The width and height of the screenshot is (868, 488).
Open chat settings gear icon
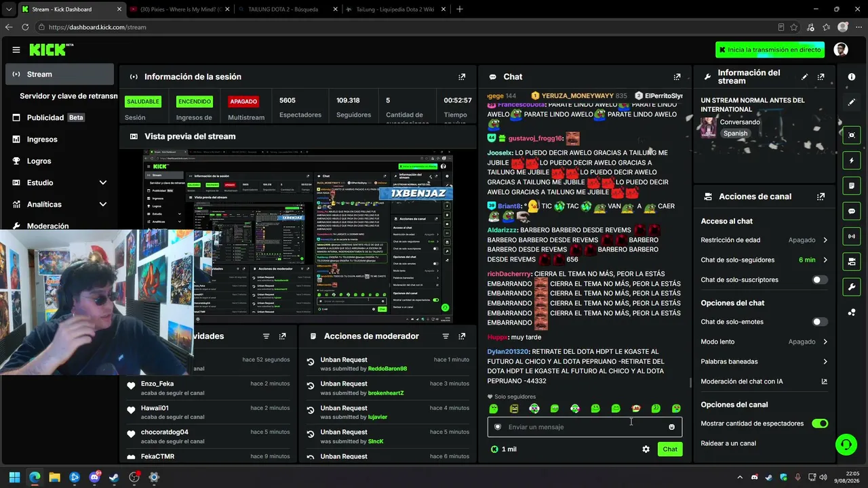coord(646,449)
